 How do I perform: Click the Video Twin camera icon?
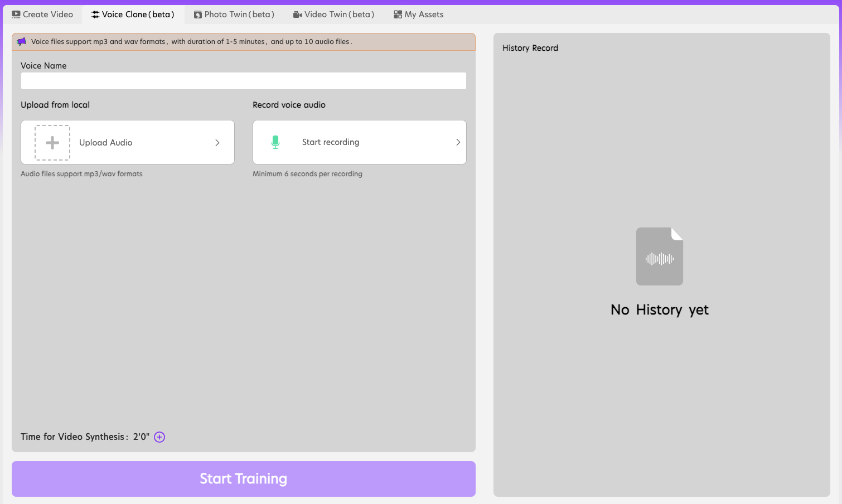click(298, 14)
